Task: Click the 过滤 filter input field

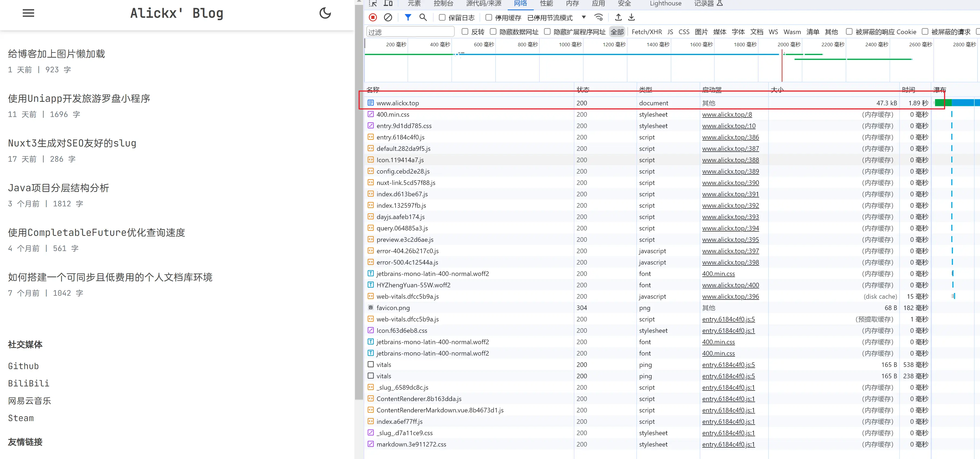Action: [410, 32]
